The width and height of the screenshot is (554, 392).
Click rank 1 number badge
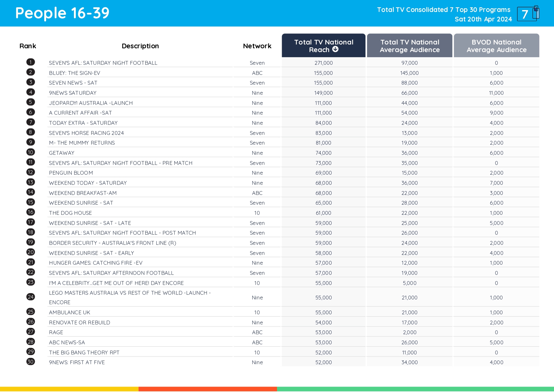tap(31, 62)
